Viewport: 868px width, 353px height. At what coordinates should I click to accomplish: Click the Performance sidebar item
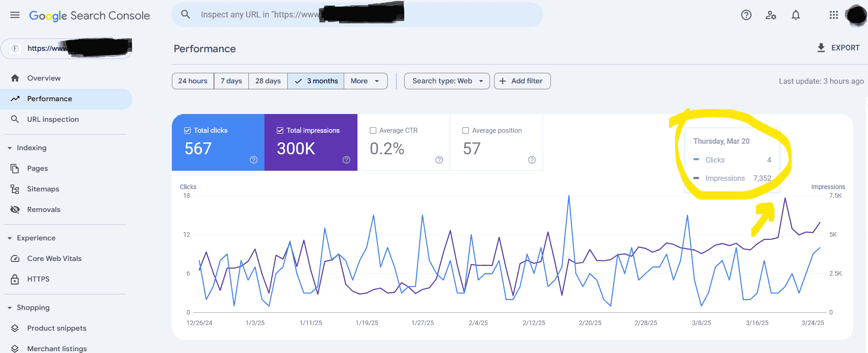coord(66,99)
